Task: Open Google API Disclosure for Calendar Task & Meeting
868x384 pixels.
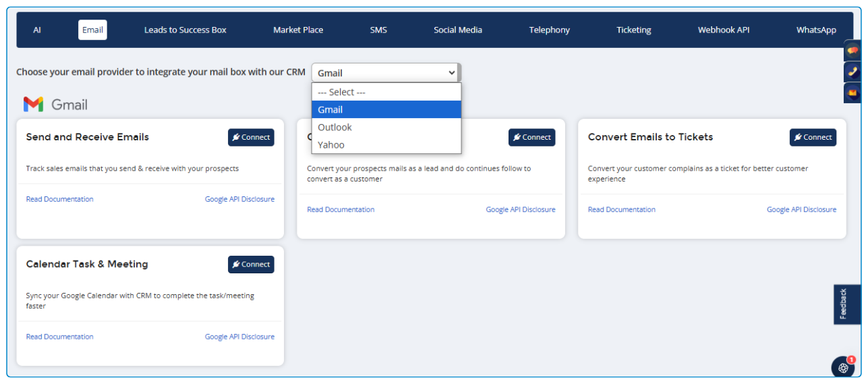Action: pyautogui.click(x=239, y=336)
